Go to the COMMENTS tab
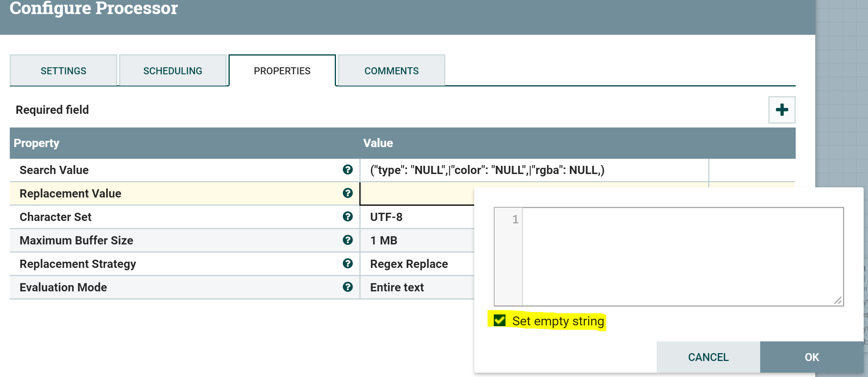This screenshot has width=868, height=377. (x=391, y=71)
